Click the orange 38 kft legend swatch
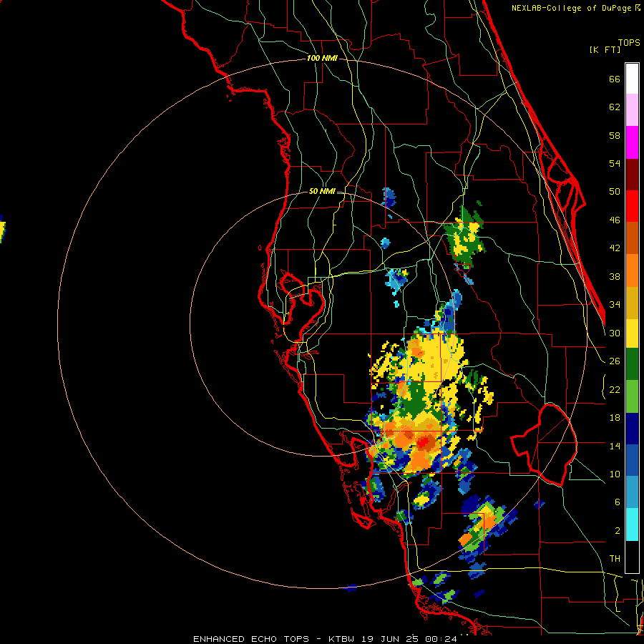The height and width of the screenshot is (644, 644). pyautogui.click(x=632, y=270)
